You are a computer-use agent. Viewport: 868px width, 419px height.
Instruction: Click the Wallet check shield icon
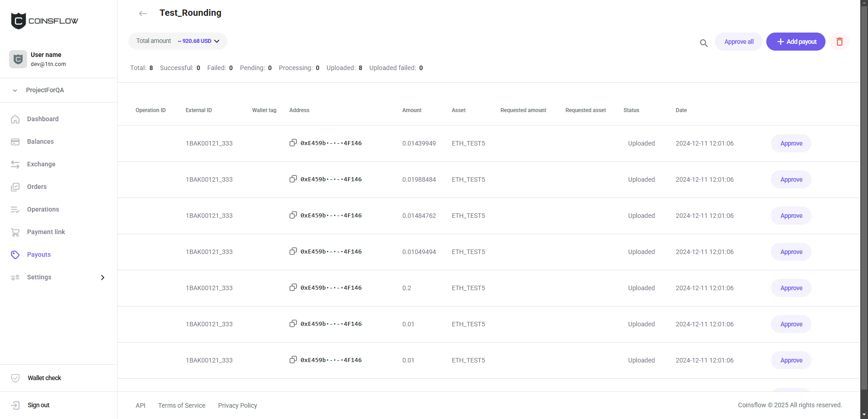click(15, 378)
